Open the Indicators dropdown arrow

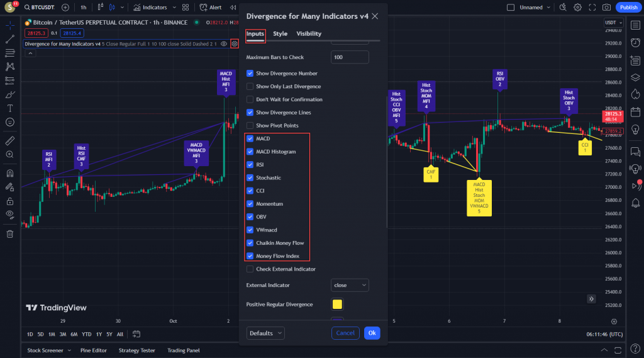coord(174,8)
